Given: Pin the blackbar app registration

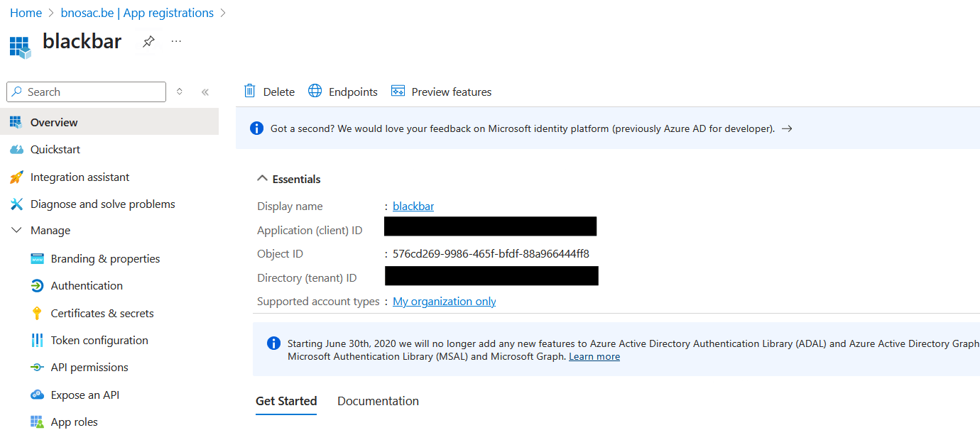Looking at the screenshot, I should click(x=148, y=42).
